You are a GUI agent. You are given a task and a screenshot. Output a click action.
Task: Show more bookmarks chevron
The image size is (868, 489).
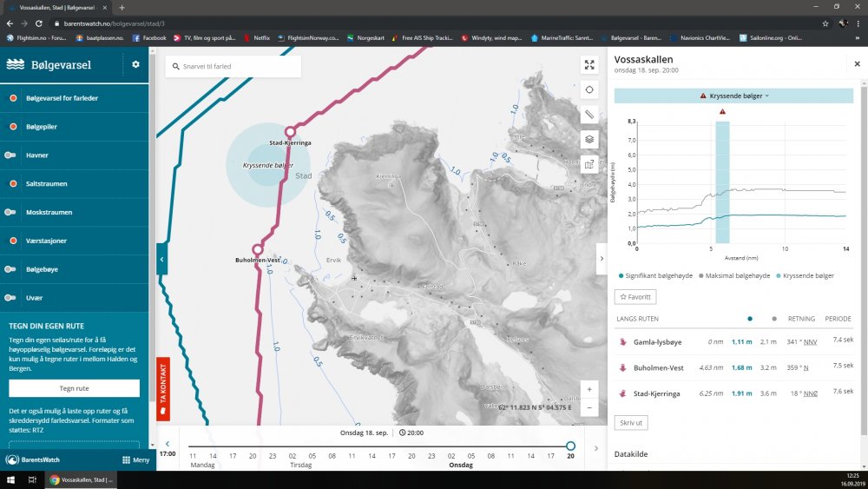858,38
